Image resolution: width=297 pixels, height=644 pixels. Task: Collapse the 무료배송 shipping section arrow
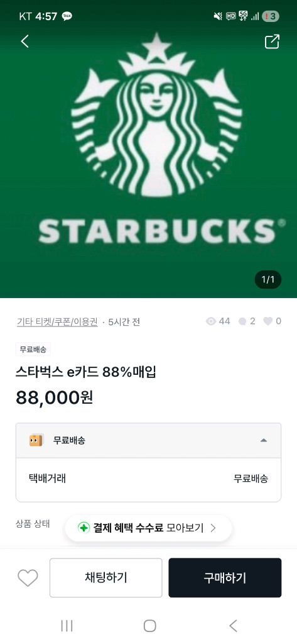click(x=264, y=440)
